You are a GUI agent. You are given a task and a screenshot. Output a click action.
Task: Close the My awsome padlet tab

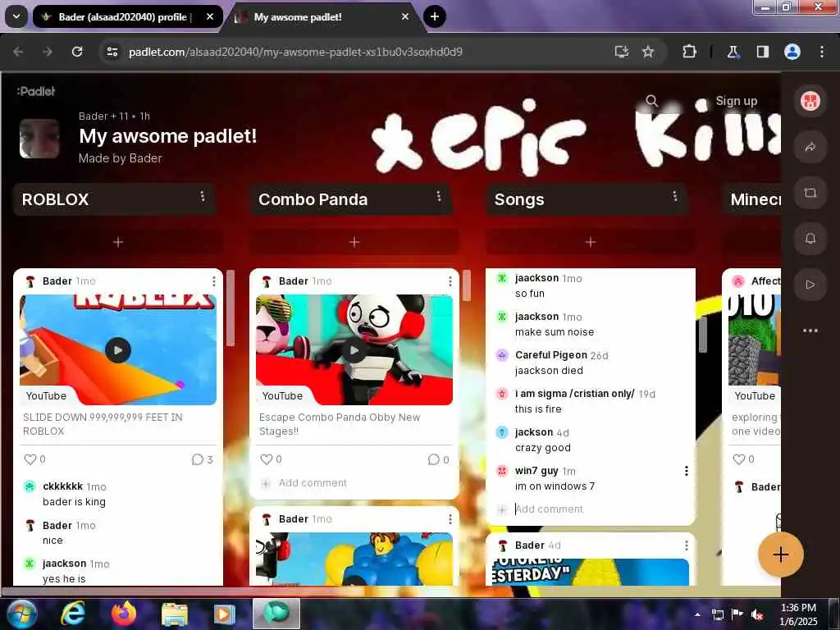pyautogui.click(x=405, y=16)
